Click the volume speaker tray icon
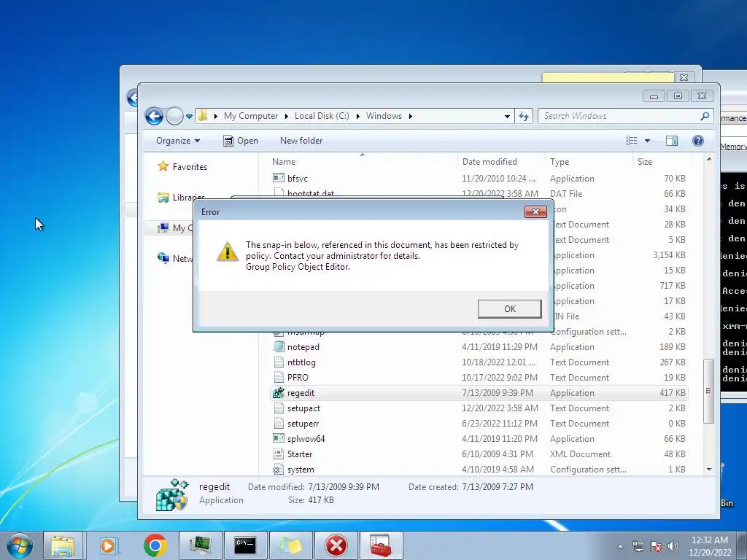Screen dimensions: 747x560 coord(673,546)
